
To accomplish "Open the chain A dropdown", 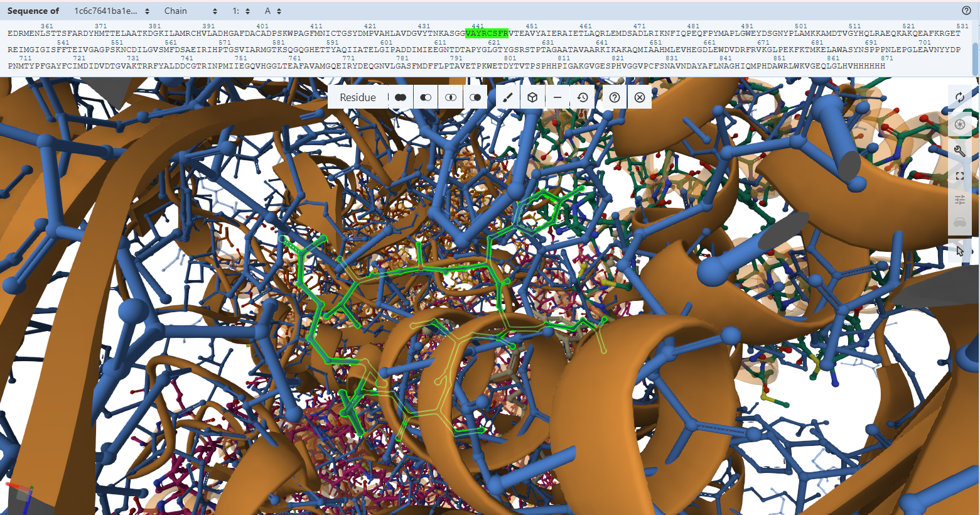I will point(273,11).
